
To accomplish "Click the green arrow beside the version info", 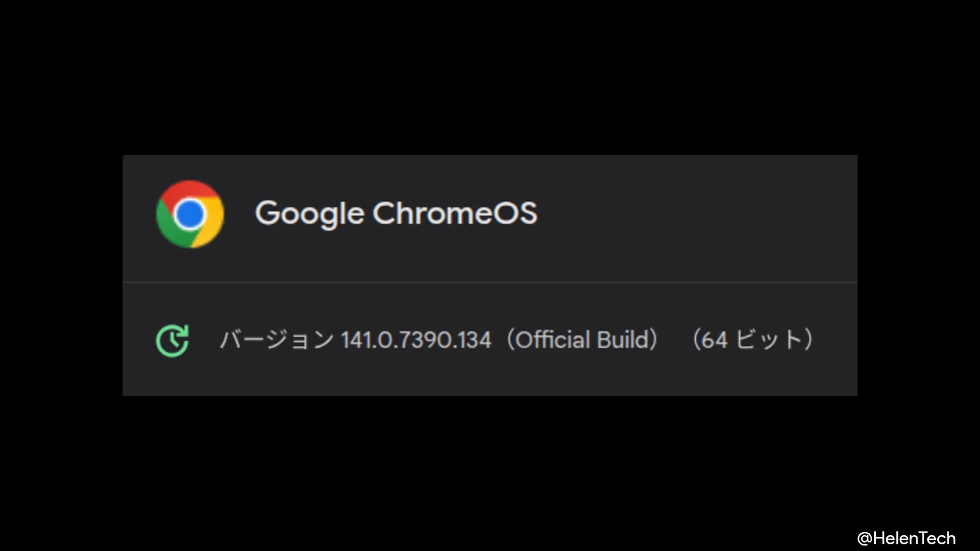I will point(172,339).
